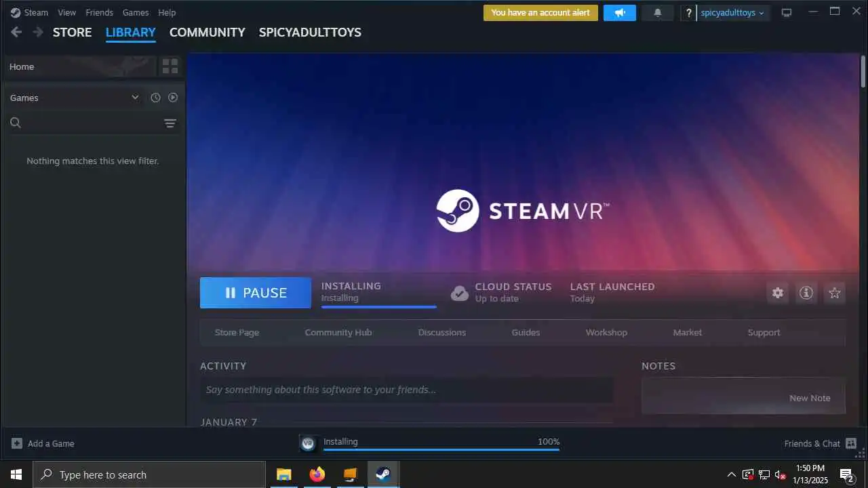Screen dimensions: 868x488
Task: Switch to the STORE tab
Action: tap(73, 32)
